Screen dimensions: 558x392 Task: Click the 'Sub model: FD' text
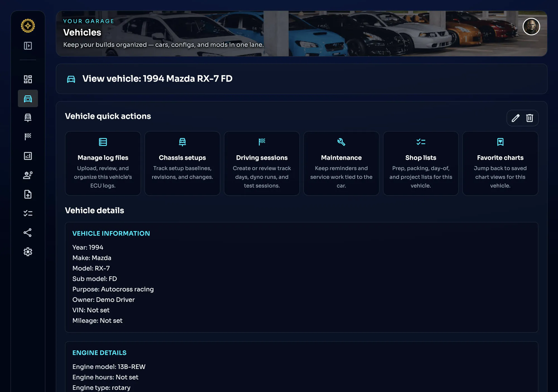95,279
